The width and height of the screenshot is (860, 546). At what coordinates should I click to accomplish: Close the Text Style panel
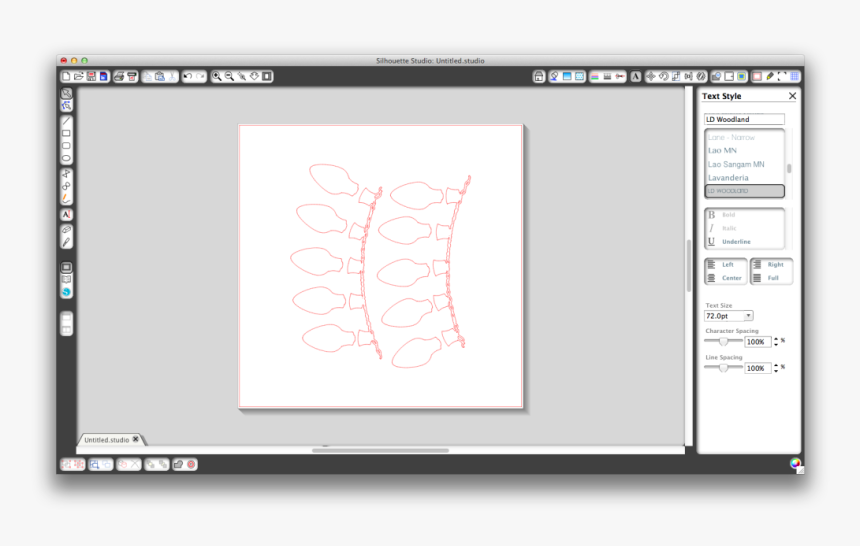pyautogui.click(x=792, y=96)
